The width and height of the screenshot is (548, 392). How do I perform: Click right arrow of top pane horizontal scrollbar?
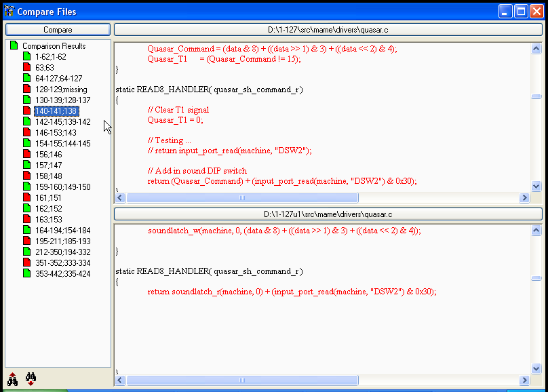click(x=524, y=198)
